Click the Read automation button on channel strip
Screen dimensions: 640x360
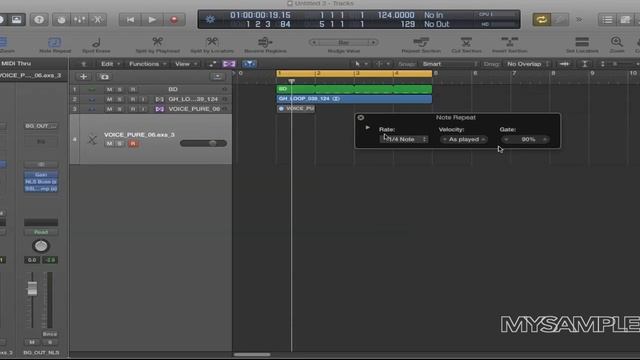click(41, 232)
